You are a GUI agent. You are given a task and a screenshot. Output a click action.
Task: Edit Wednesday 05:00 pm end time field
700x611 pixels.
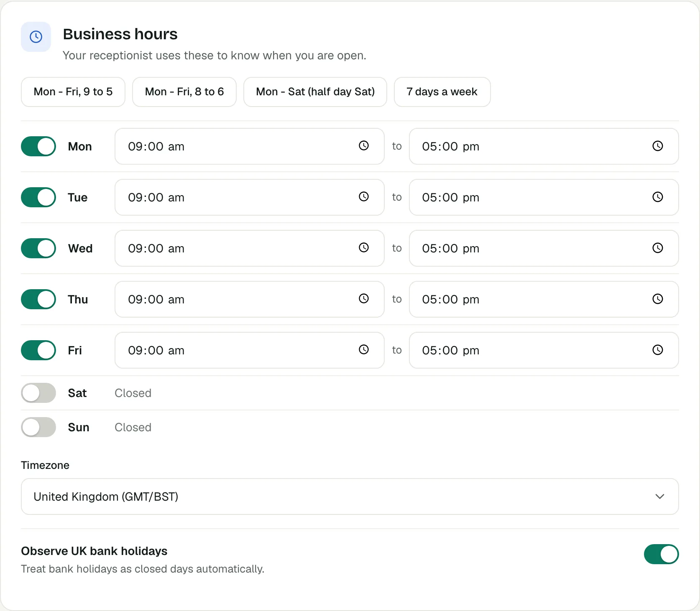[x=544, y=248]
